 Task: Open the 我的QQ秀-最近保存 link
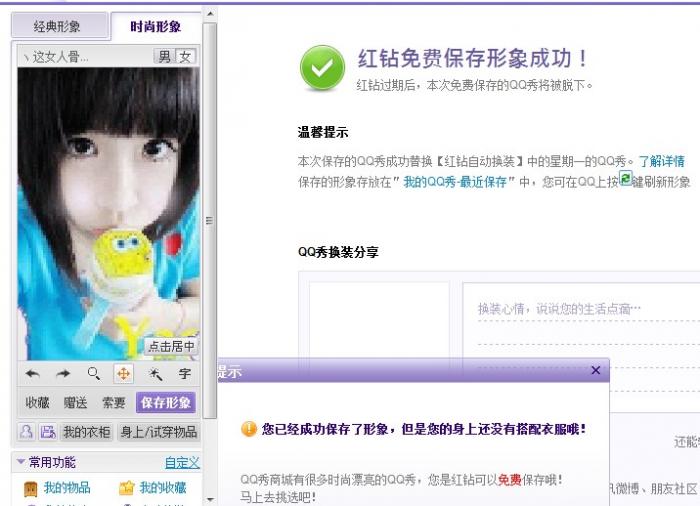455,182
